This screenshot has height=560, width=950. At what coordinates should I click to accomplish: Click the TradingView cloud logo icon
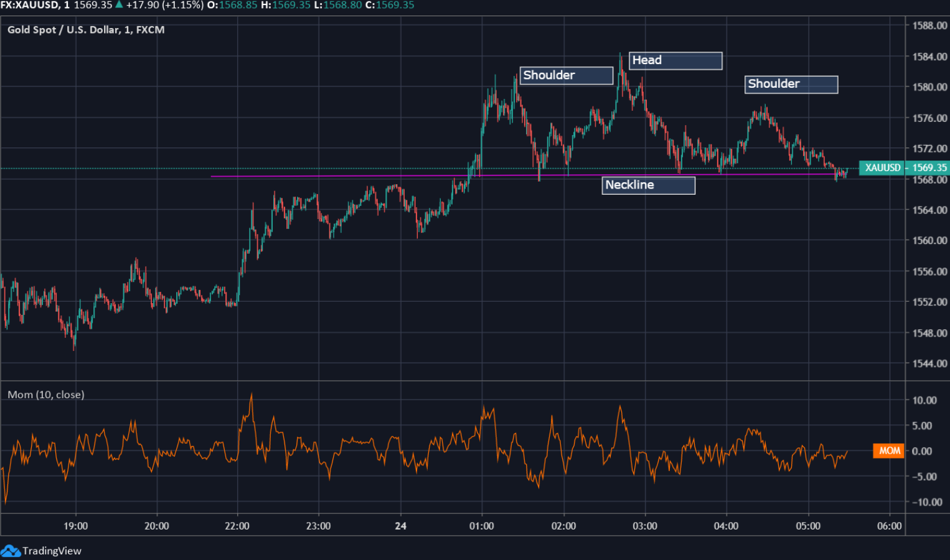click(11, 551)
